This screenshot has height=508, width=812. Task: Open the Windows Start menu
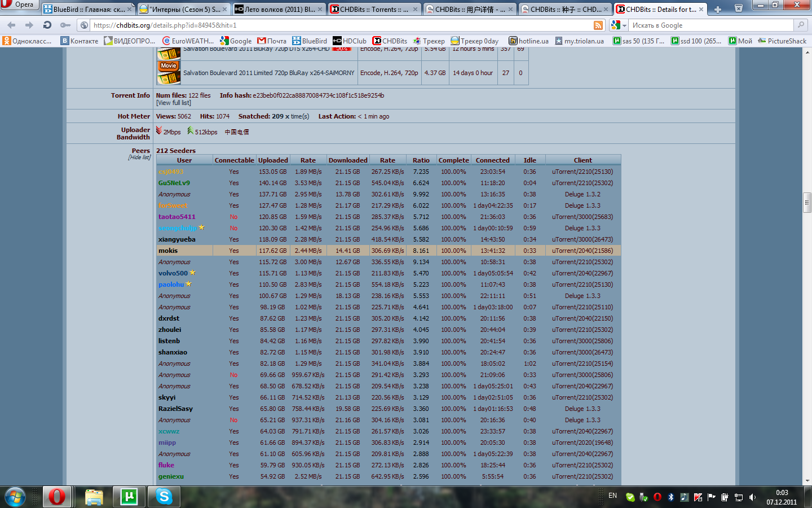tap(15, 497)
